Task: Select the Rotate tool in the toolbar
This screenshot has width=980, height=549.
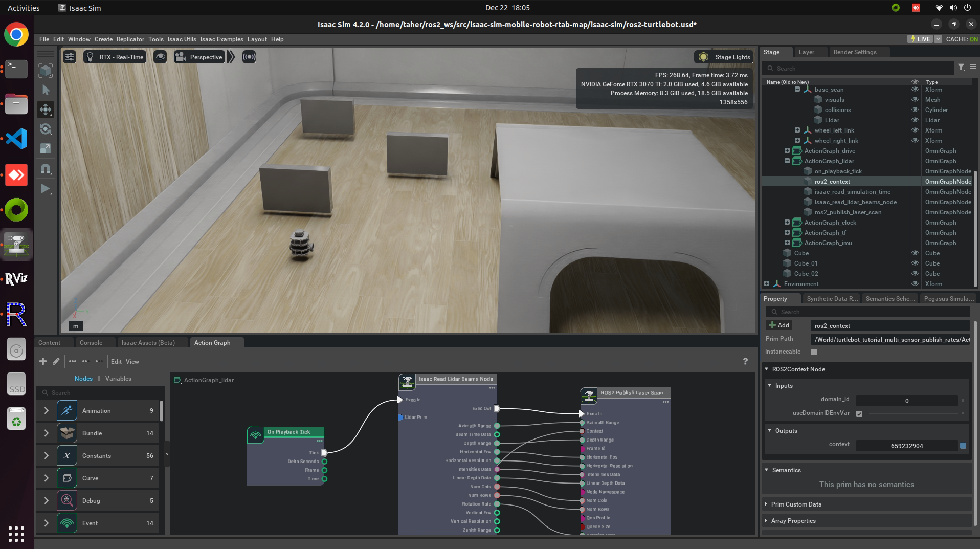Action: 46,129
